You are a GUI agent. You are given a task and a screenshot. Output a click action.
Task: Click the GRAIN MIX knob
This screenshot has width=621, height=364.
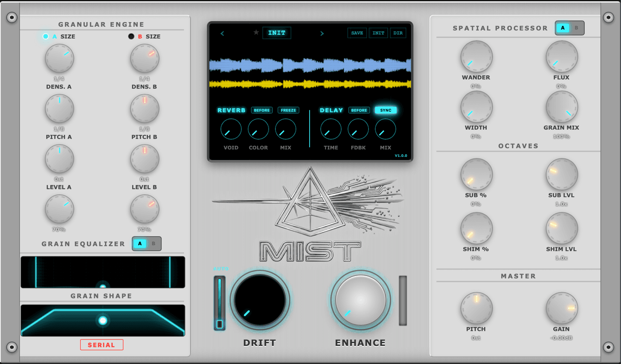562,107
